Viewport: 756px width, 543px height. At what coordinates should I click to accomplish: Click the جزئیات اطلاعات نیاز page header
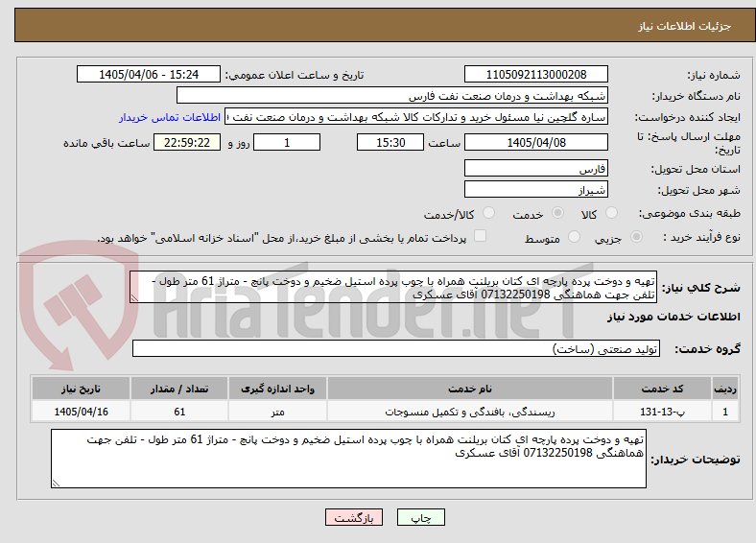pos(685,26)
